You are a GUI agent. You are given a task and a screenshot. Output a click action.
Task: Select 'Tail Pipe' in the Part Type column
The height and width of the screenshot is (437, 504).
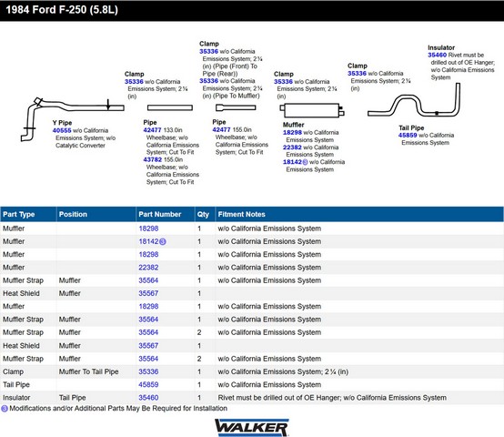click(x=16, y=384)
